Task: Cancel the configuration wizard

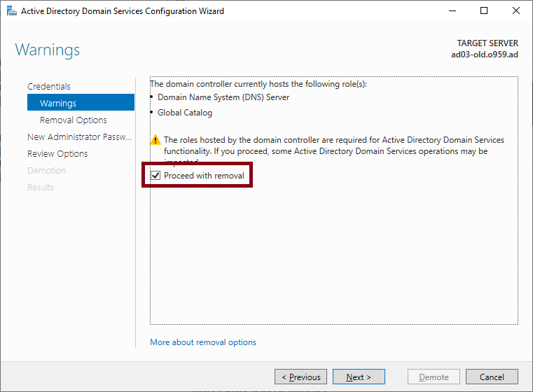Action: click(492, 377)
